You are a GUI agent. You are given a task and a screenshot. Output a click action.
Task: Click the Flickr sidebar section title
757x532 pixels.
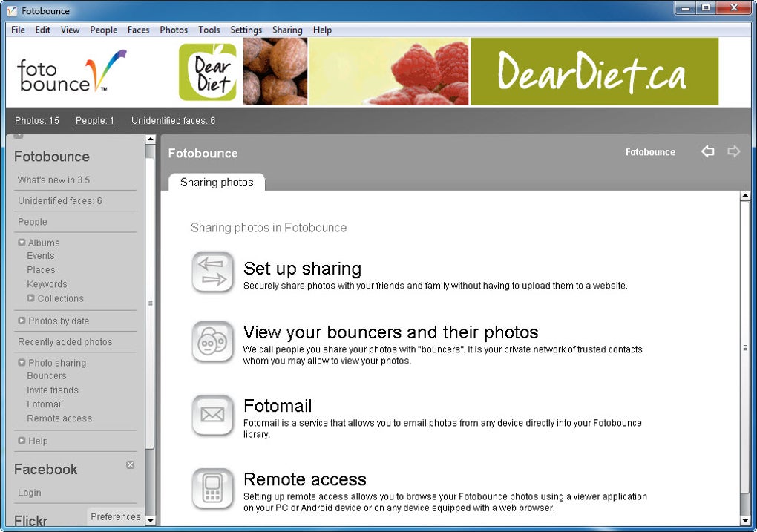click(31, 520)
